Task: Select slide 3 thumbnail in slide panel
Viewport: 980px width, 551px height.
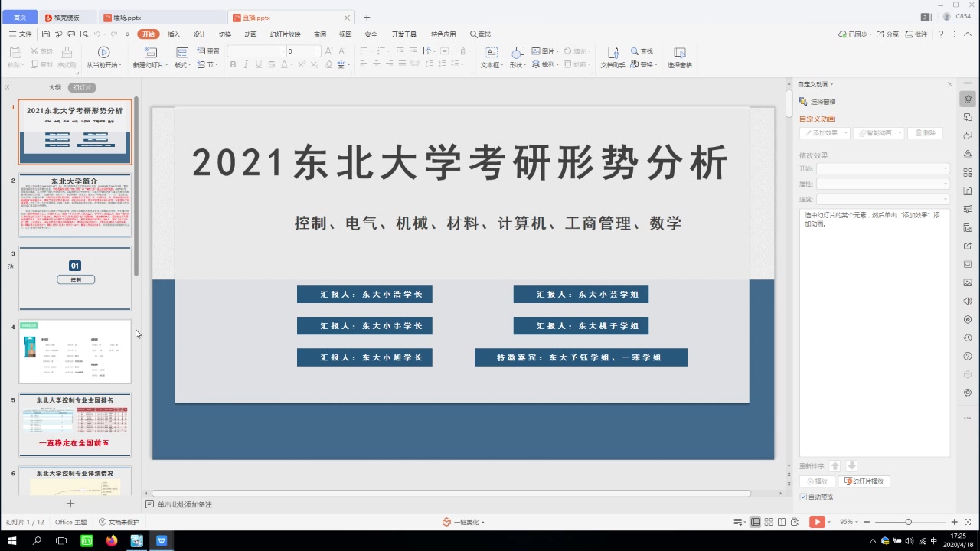Action: point(75,278)
